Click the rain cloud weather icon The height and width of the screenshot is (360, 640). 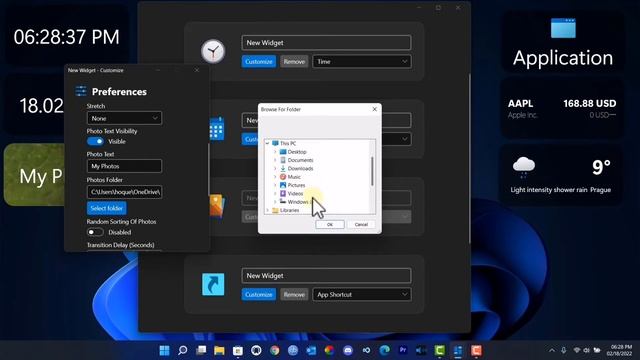(524, 167)
